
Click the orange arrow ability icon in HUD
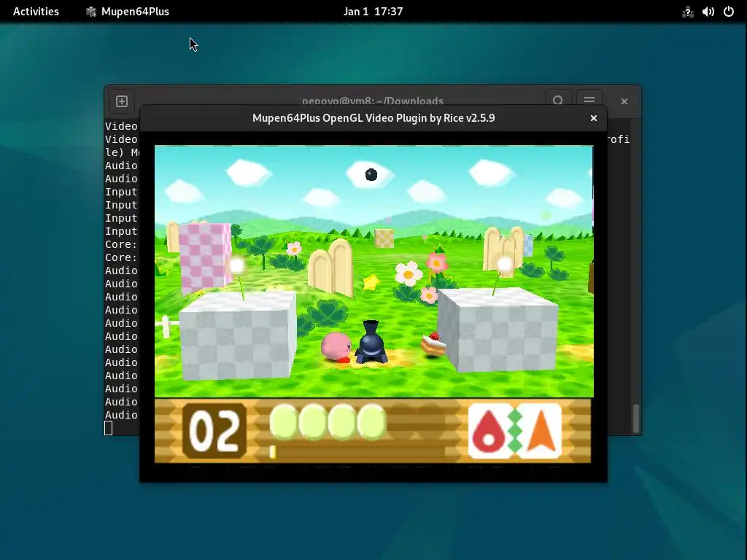click(541, 431)
